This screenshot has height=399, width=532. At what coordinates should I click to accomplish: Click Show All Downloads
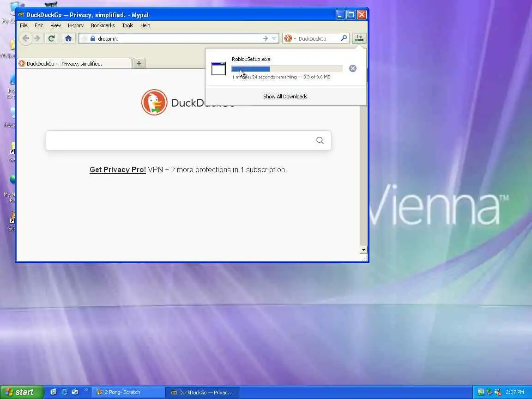click(x=285, y=97)
